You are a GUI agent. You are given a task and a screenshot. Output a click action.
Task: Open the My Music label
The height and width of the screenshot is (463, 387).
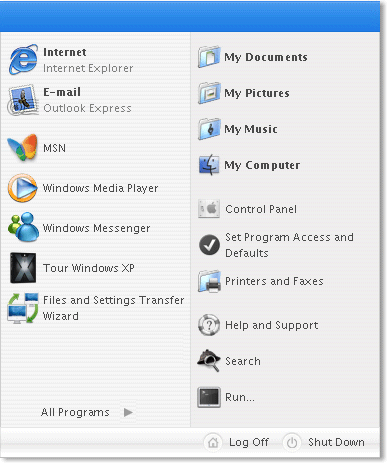coord(251,129)
